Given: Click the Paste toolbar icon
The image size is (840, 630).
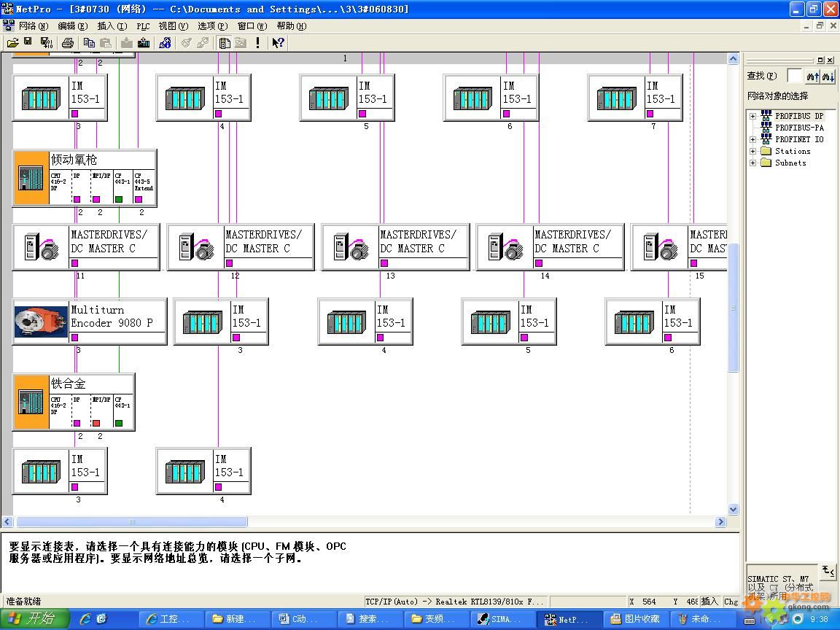Looking at the screenshot, I should pyautogui.click(x=106, y=43).
